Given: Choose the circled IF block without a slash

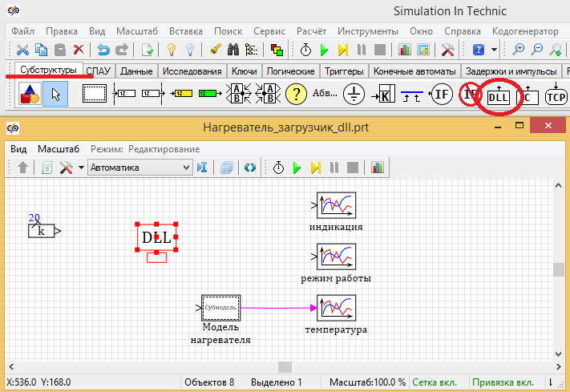Looking at the screenshot, I should click(441, 95).
